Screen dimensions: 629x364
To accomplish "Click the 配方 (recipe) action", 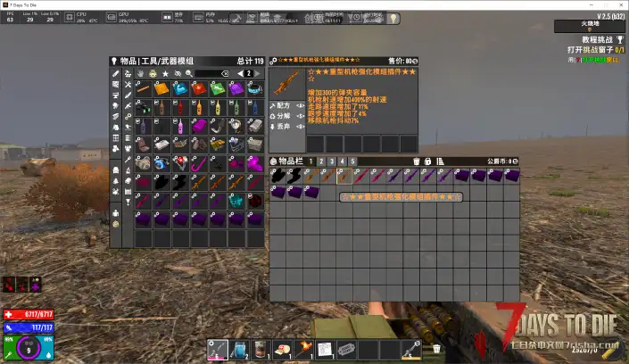I will [283, 104].
